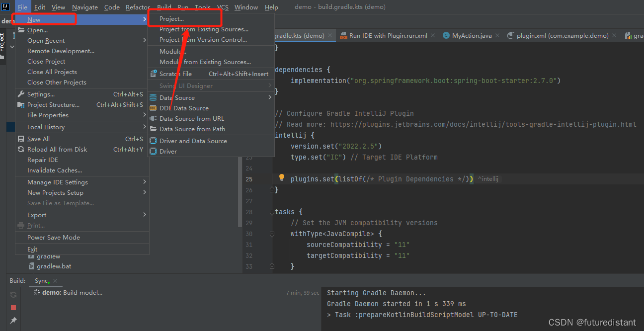Screen dimensions: 644x331
Task: Click 'Gradle Daemon started in 1 s 339 ms' output
Action: [396, 304]
